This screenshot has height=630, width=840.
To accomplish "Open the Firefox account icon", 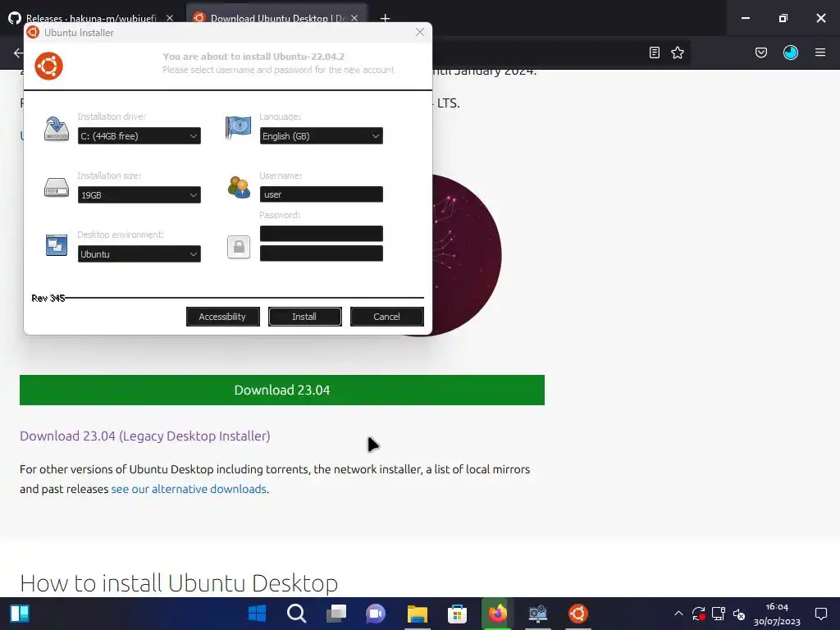I will 791,52.
